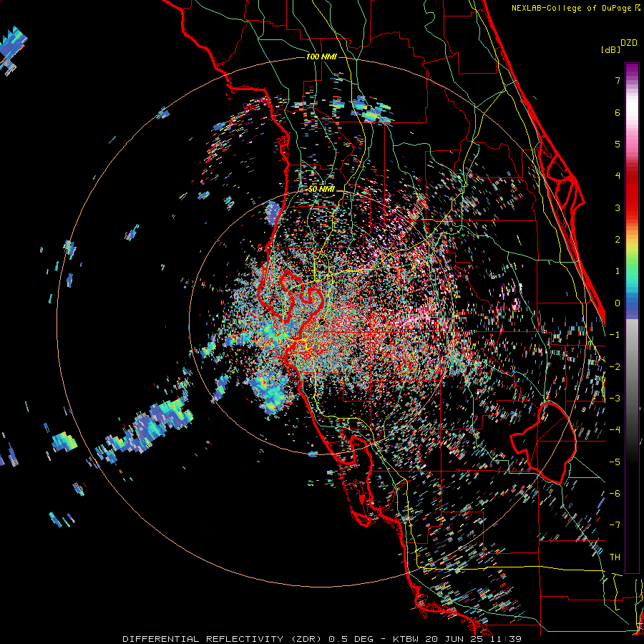
Task: Select the positive 4 dB legend label
Action: (618, 175)
